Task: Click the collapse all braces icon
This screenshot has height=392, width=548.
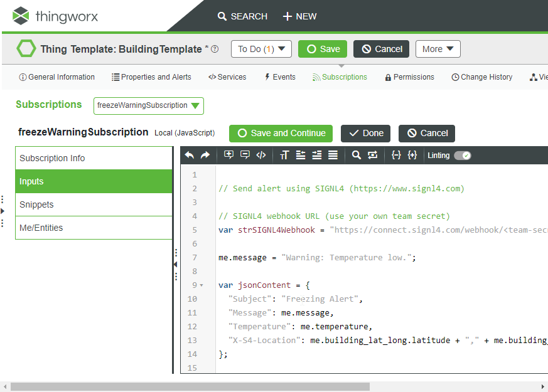Action: pos(396,155)
